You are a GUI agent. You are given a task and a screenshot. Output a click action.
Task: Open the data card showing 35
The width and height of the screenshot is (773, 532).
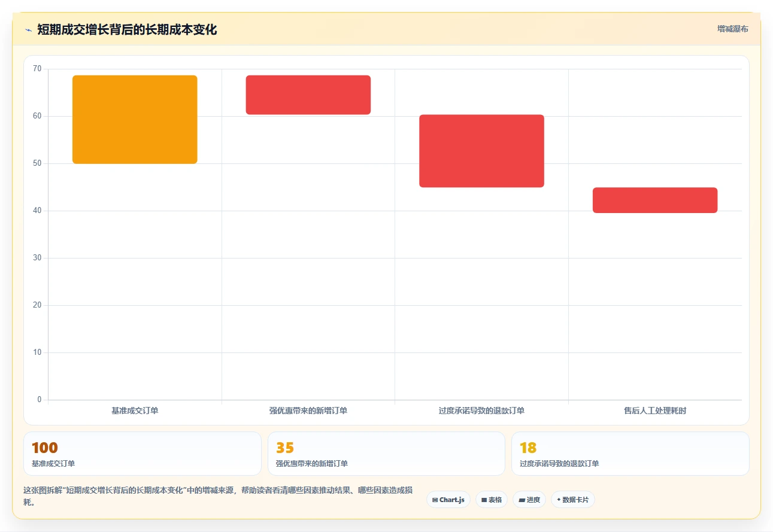click(386, 454)
